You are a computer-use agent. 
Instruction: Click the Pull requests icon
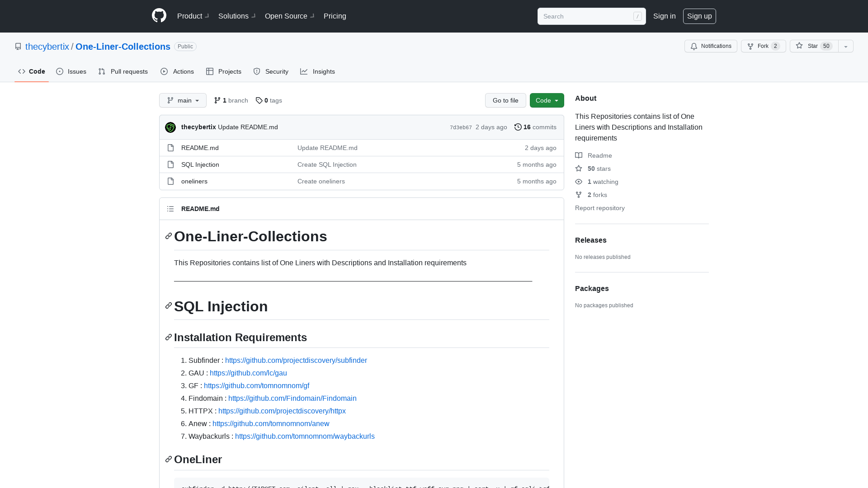tap(102, 71)
